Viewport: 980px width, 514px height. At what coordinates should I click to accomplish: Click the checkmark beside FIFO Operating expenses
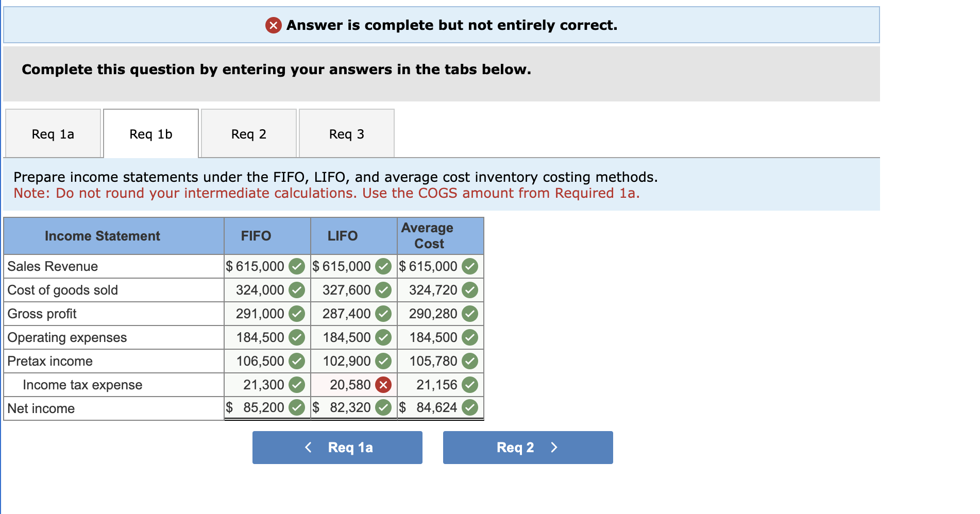[296, 337]
